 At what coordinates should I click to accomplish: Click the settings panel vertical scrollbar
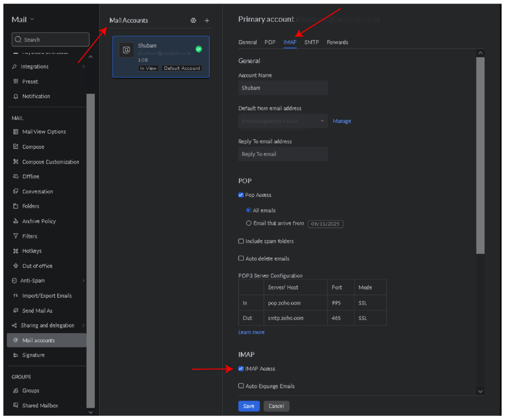pyautogui.click(x=480, y=155)
